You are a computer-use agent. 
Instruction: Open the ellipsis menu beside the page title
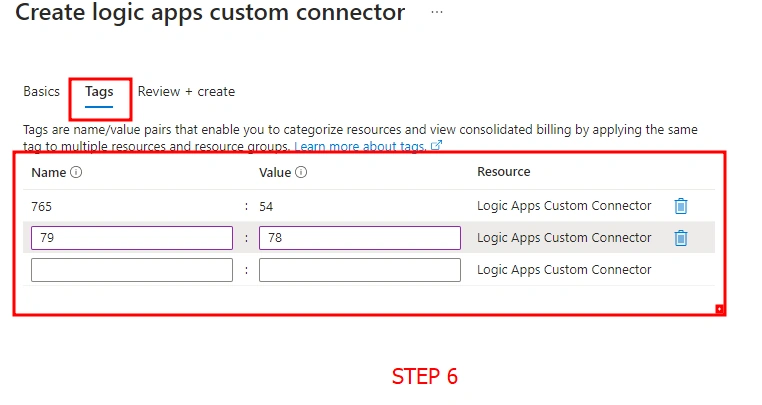pos(437,13)
